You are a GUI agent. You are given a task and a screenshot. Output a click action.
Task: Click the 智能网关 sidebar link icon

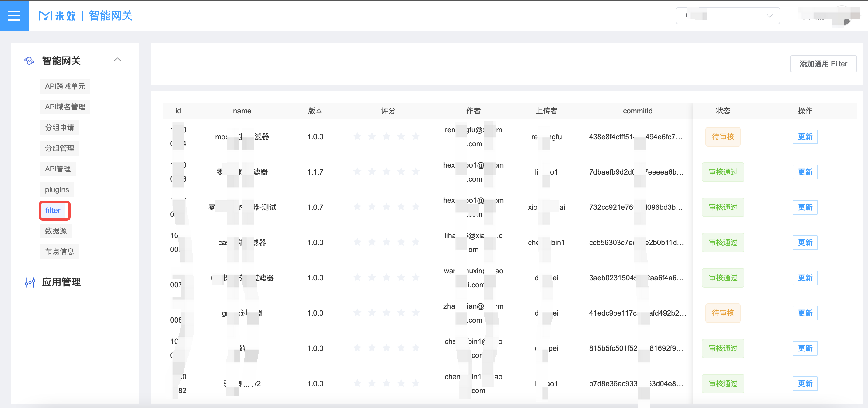coord(29,61)
